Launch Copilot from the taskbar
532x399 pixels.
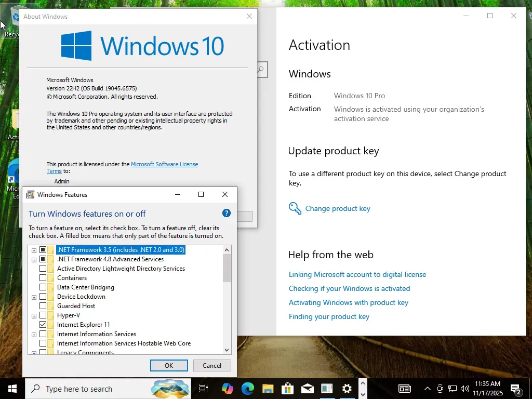click(x=228, y=389)
